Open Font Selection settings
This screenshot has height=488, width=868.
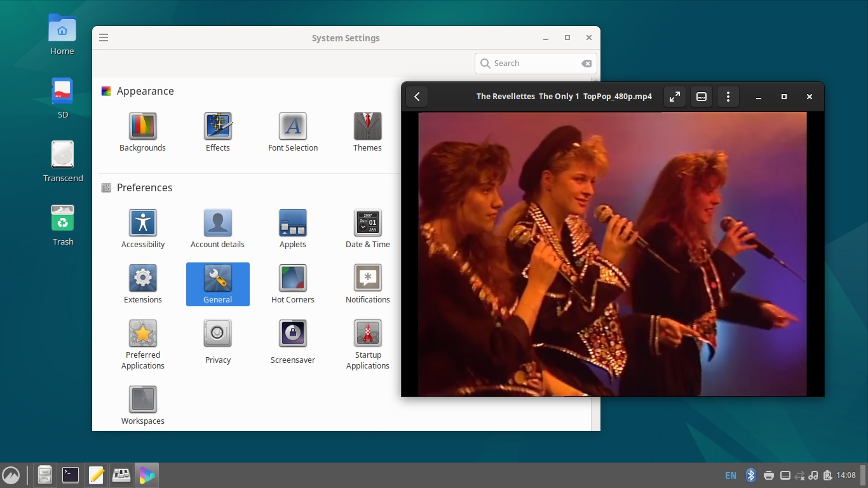(293, 132)
